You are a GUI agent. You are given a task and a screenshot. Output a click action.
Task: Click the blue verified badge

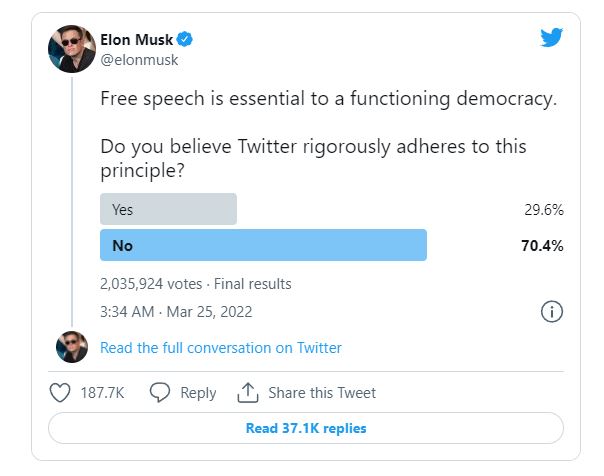pyautogui.click(x=185, y=40)
